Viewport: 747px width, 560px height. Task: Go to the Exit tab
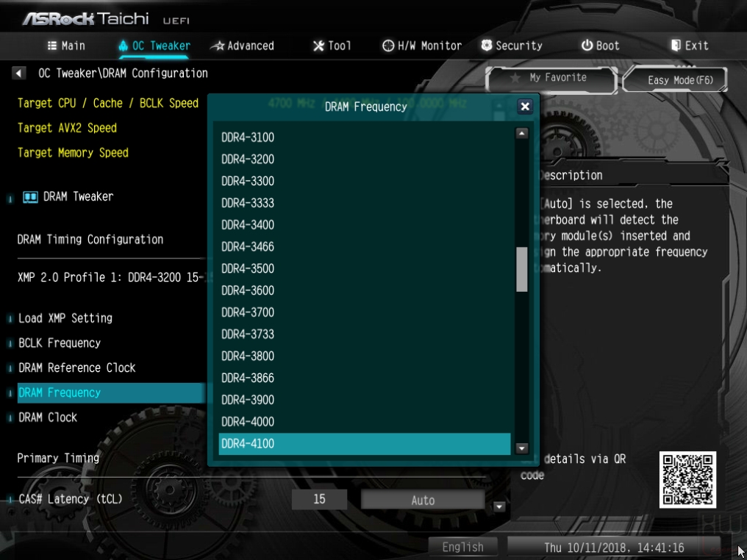tap(690, 46)
